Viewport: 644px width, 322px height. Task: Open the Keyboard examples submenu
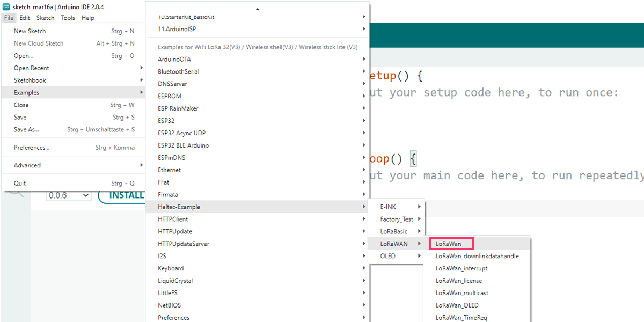[258, 268]
